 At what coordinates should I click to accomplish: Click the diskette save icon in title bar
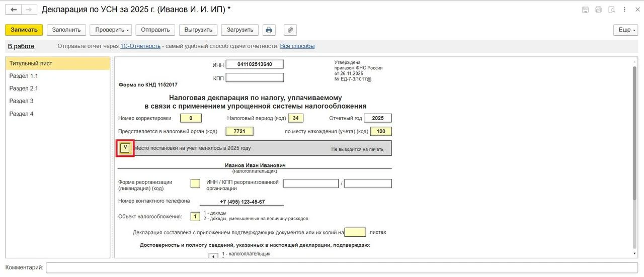[x=585, y=10]
